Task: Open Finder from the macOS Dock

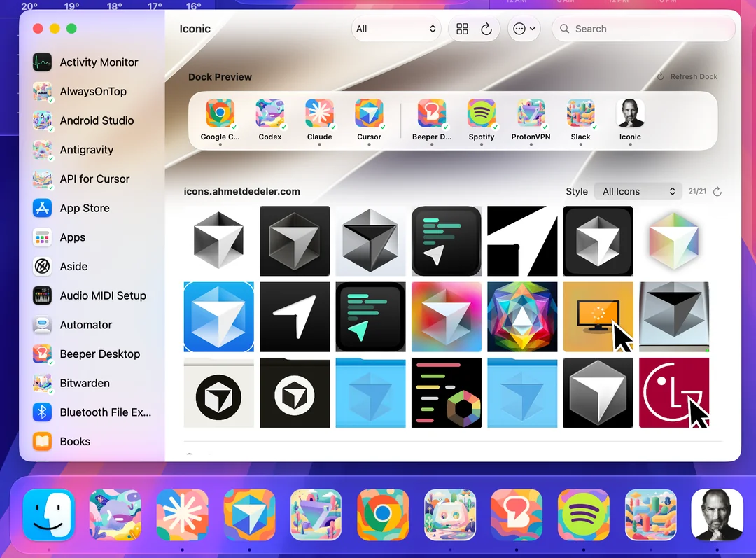Action: tap(49, 515)
